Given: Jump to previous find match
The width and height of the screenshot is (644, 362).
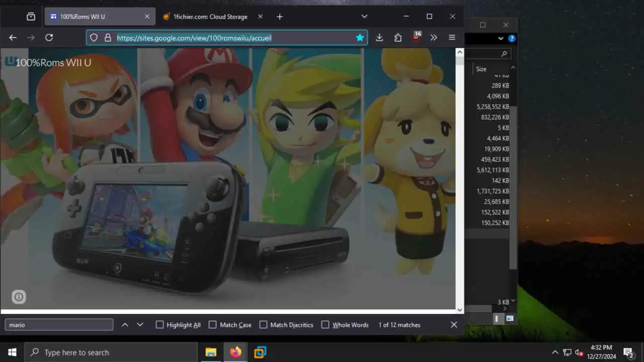Looking at the screenshot, I should tap(125, 325).
